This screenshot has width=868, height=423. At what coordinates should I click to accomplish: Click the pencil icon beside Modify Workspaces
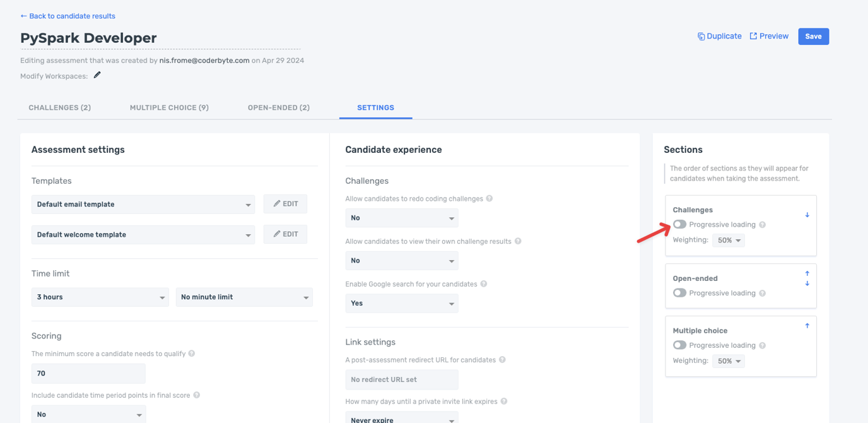point(97,75)
